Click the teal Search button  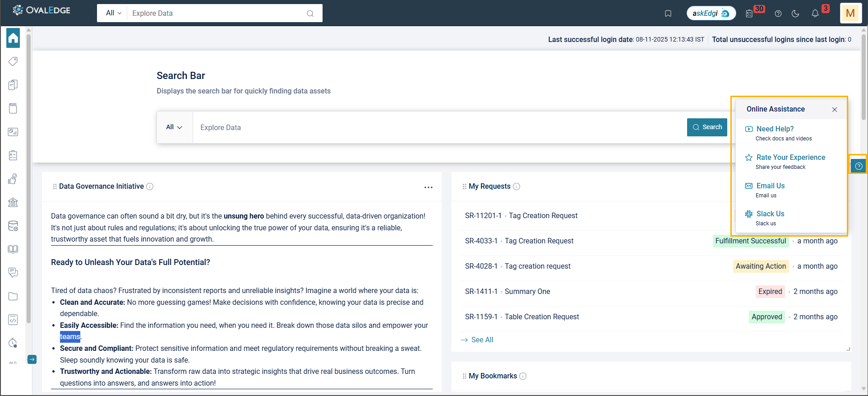click(707, 127)
